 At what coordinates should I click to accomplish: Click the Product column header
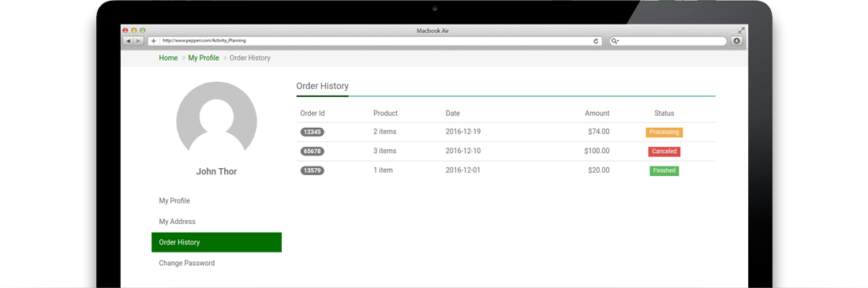tap(385, 113)
